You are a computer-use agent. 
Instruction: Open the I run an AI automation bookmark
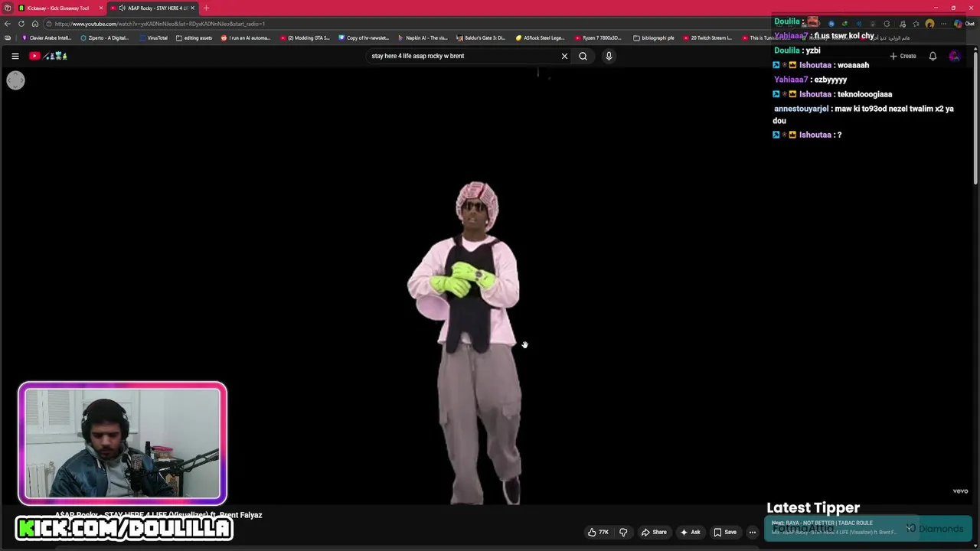[246, 37]
